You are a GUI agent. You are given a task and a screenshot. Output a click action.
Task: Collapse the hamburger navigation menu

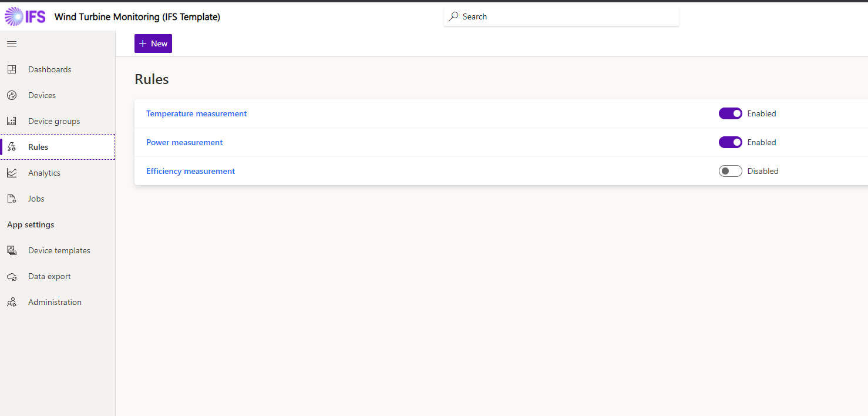pyautogui.click(x=12, y=43)
